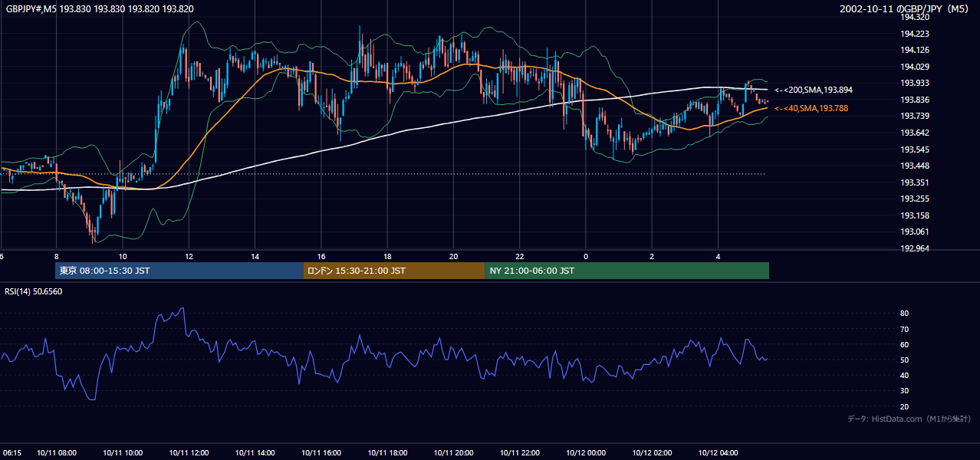Click the 10/11 14:00 time label
Screen dimensions: 980x460
(255, 453)
